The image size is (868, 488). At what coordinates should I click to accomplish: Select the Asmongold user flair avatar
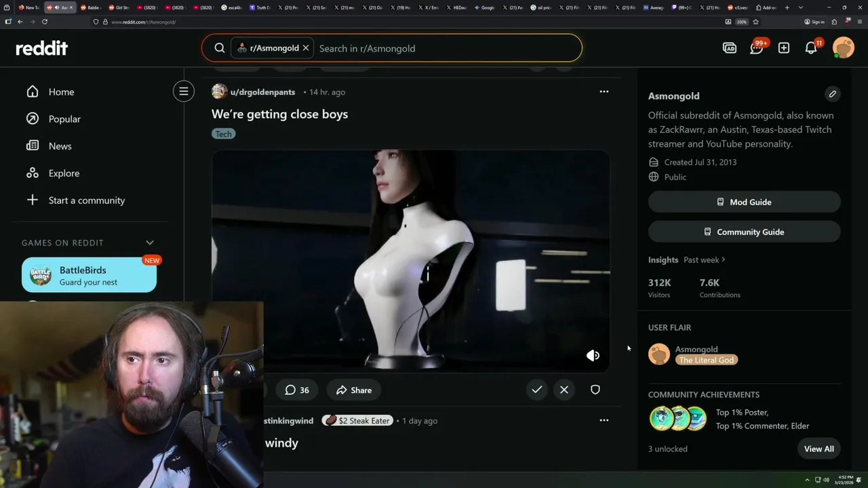(x=659, y=354)
